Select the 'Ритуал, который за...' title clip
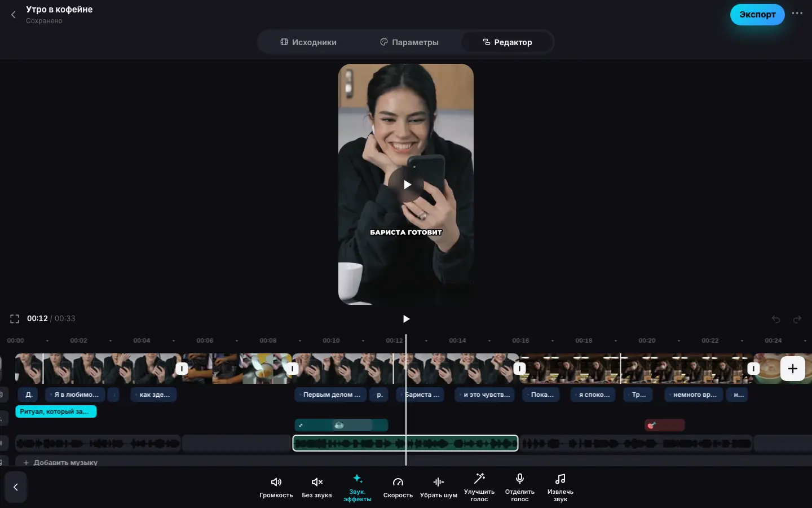The width and height of the screenshot is (812, 508). tap(56, 411)
